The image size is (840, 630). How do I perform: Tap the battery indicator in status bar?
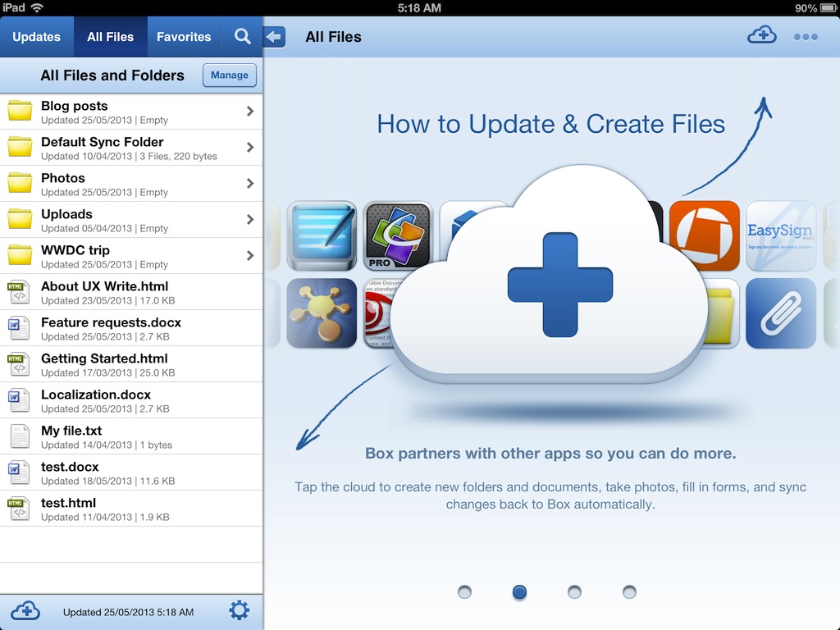pyautogui.click(x=827, y=7)
